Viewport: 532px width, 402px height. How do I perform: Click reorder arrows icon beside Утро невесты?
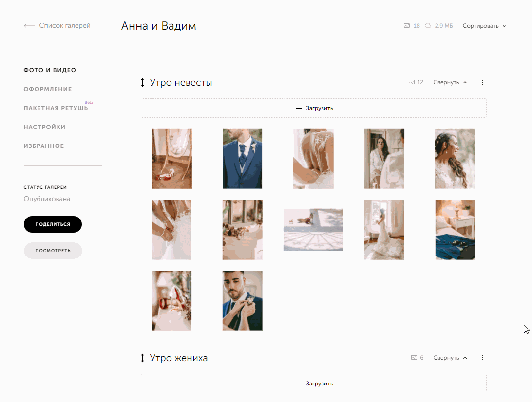click(x=142, y=83)
